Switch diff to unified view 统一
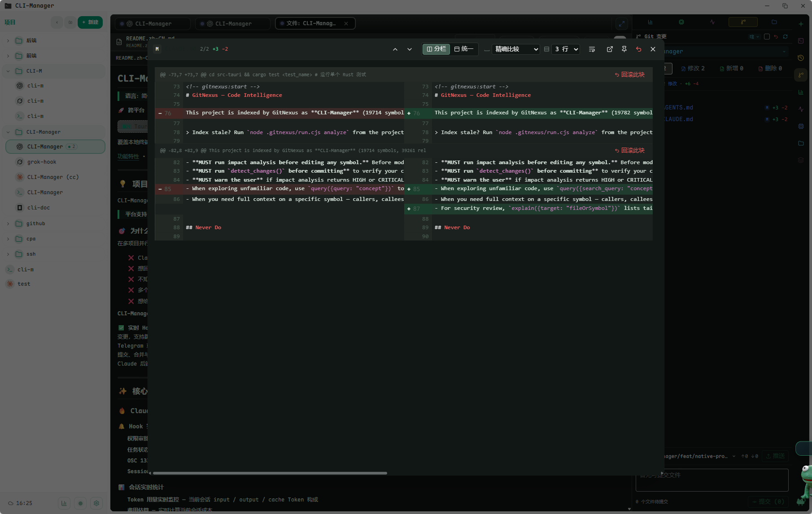 [x=464, y=49]
